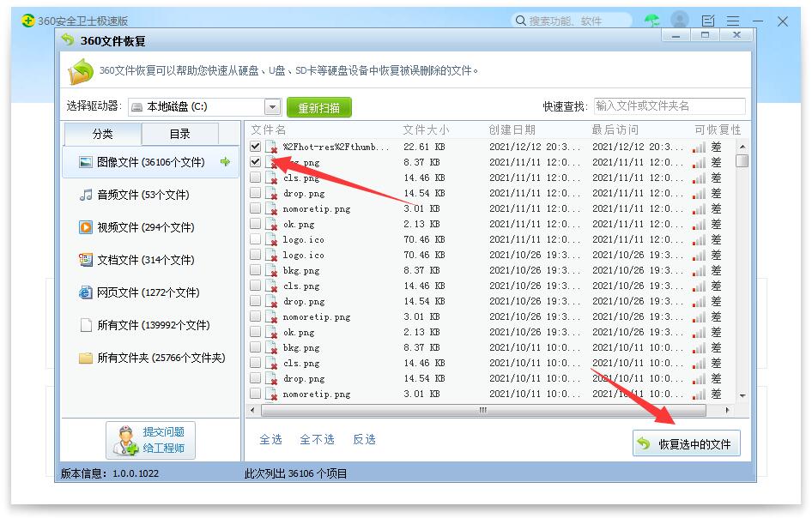Check drop.png dated 2021/11/11
The width and height of the screenshot is (812, 518).
[x=255, y=193]
